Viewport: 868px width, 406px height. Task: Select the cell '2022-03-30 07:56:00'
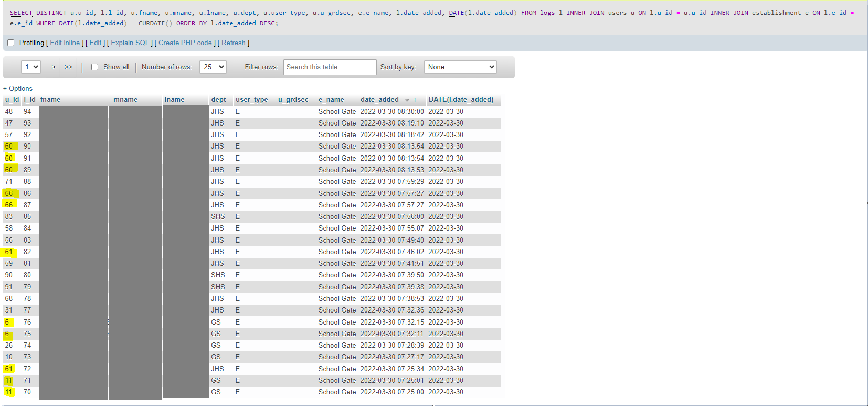point(392,216)
